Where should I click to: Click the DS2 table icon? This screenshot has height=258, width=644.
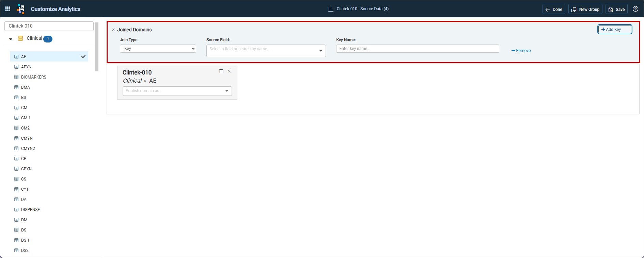point(16,251)
